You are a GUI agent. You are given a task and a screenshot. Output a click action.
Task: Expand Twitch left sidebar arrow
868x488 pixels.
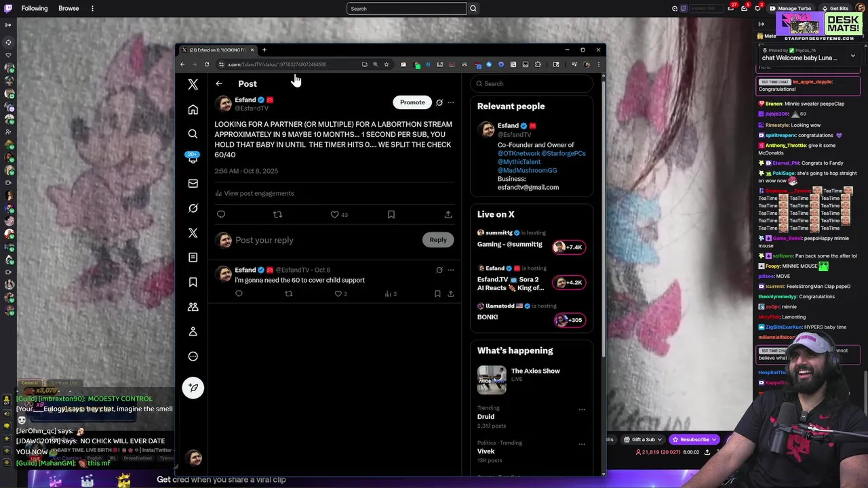pyautogui.click(x=8, y=24)
